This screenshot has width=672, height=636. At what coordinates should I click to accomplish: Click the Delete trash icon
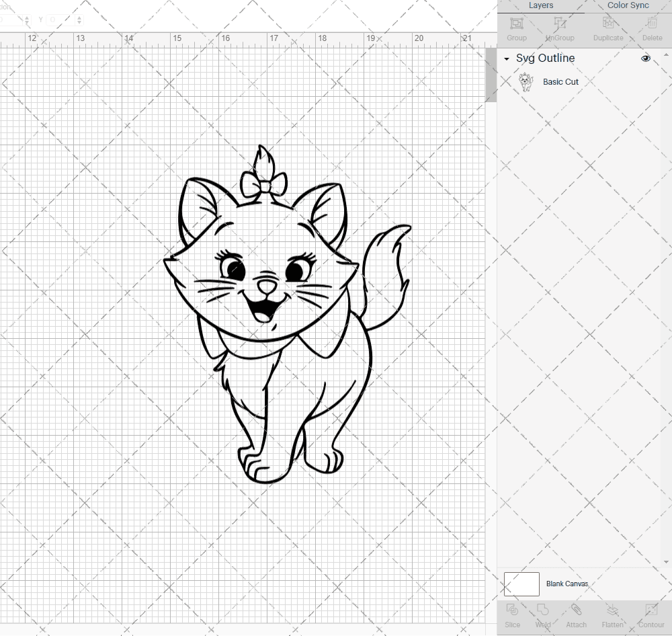point(652,23)
